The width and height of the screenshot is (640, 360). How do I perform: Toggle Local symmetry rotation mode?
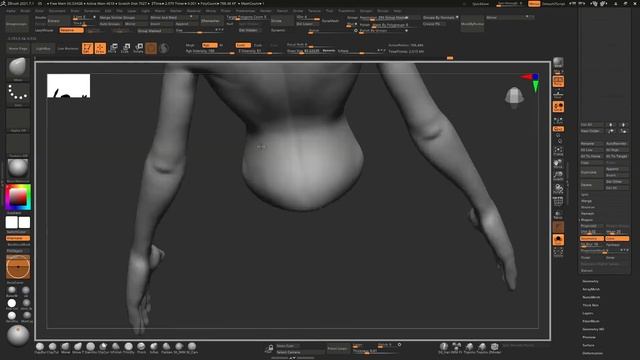tap(558, 107)
